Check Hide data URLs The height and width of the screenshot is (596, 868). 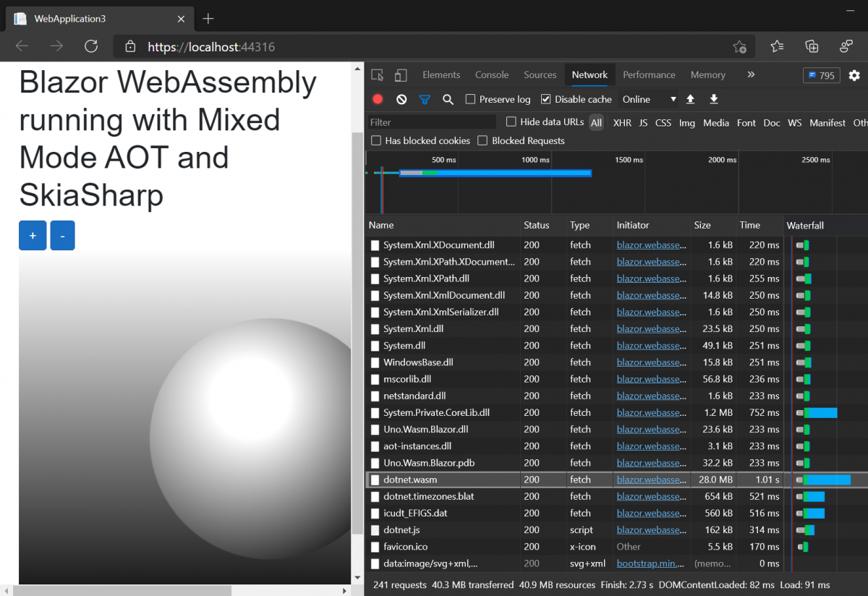(512, 122)
